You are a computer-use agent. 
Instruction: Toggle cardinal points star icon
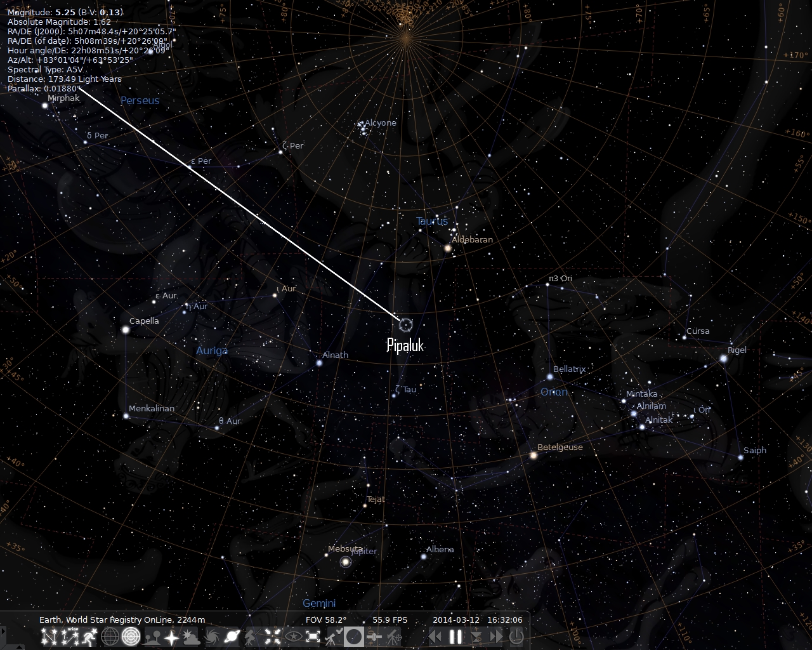[x=171, y=636]
